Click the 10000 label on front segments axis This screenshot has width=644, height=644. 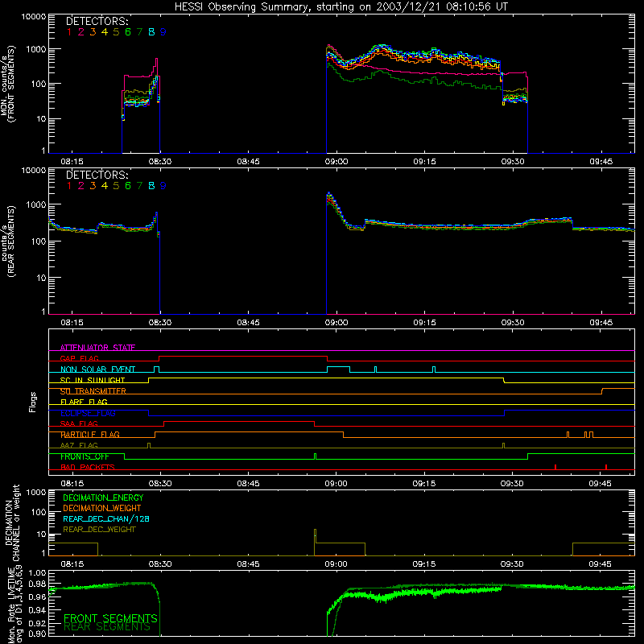pyautogui.click(x=34, y=17)
